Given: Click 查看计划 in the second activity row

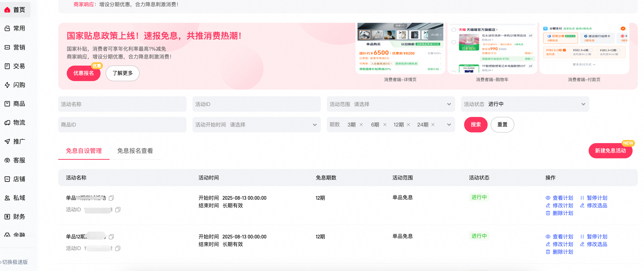Looking at the screenshot, I should [x=559, y=237].
